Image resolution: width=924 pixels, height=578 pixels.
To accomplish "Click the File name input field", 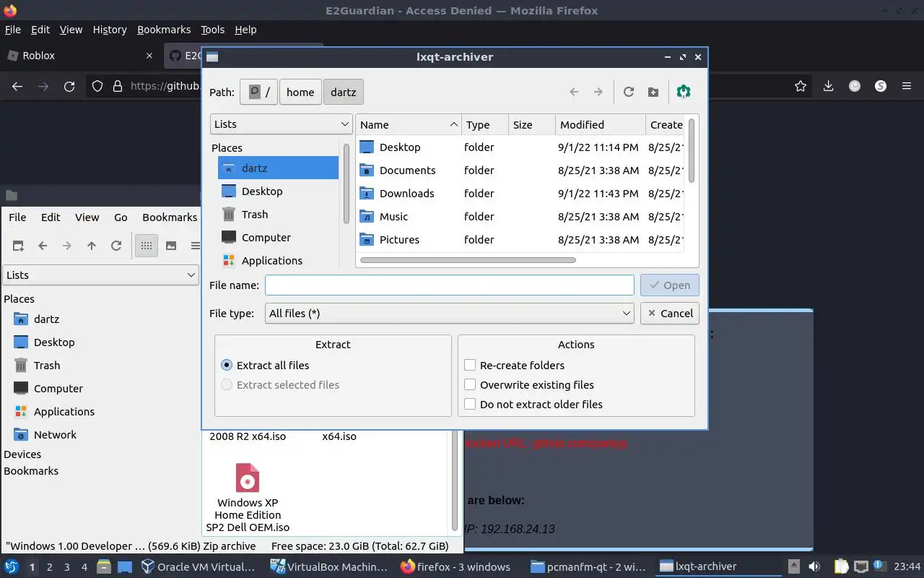I will point(449,285).
